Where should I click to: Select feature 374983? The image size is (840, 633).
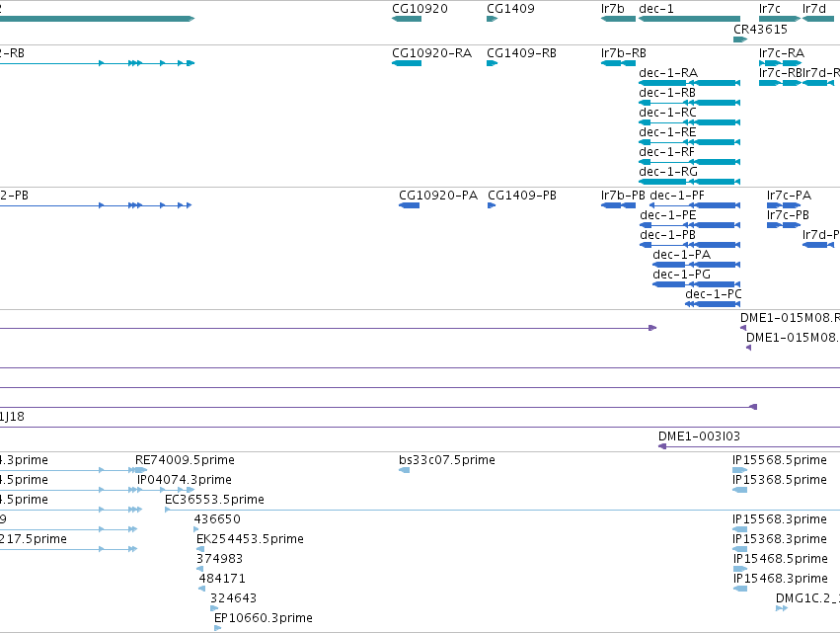[x=199, y=569]
